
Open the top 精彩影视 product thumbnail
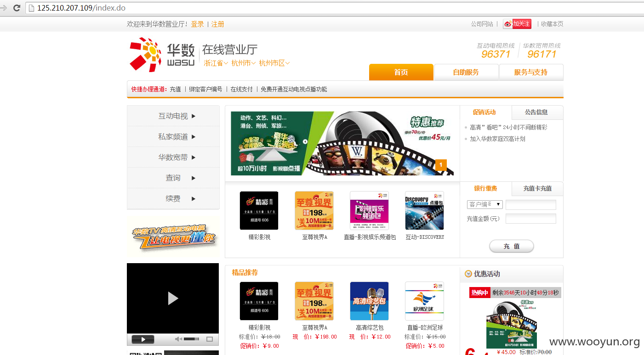[259, 210]
